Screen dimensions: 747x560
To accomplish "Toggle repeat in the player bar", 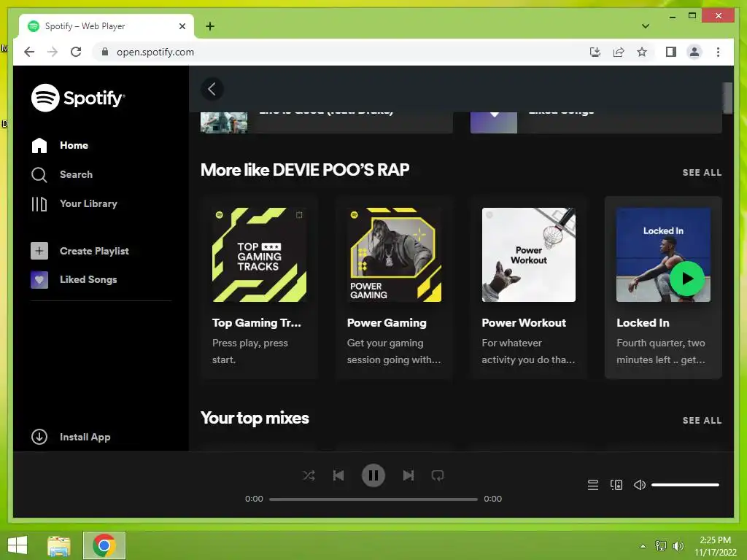I will (438, 475).
